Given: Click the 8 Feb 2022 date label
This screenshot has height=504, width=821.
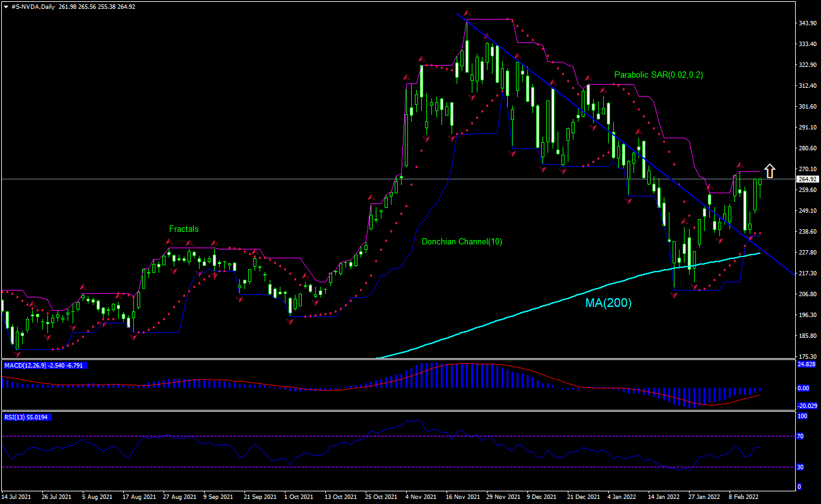Looking at the screenshot, I should (743, 497).
